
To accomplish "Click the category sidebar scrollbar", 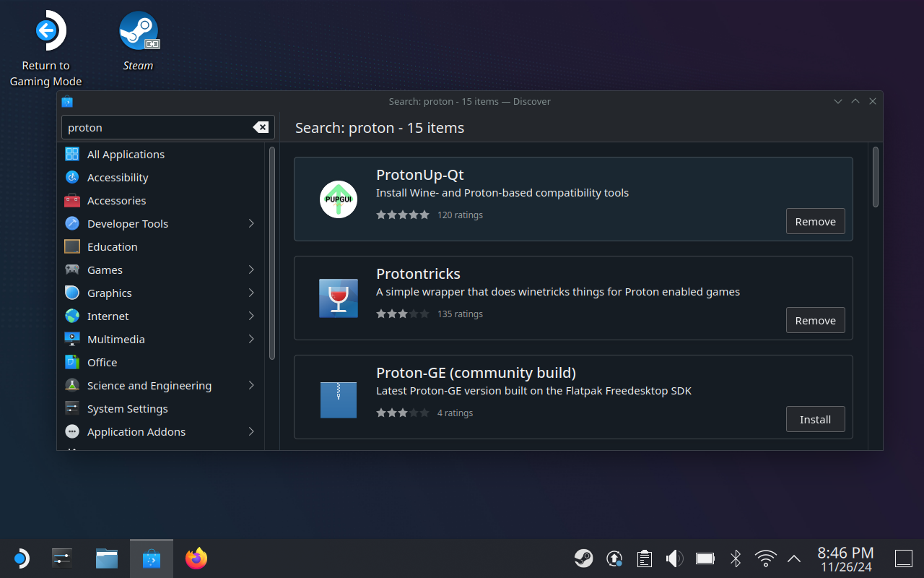I will [272, 253].
